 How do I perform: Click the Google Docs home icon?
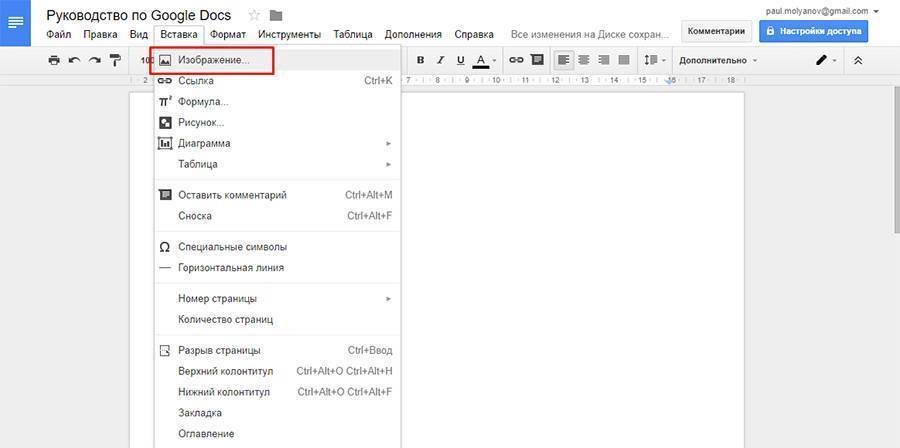click(x=15, y=23)
